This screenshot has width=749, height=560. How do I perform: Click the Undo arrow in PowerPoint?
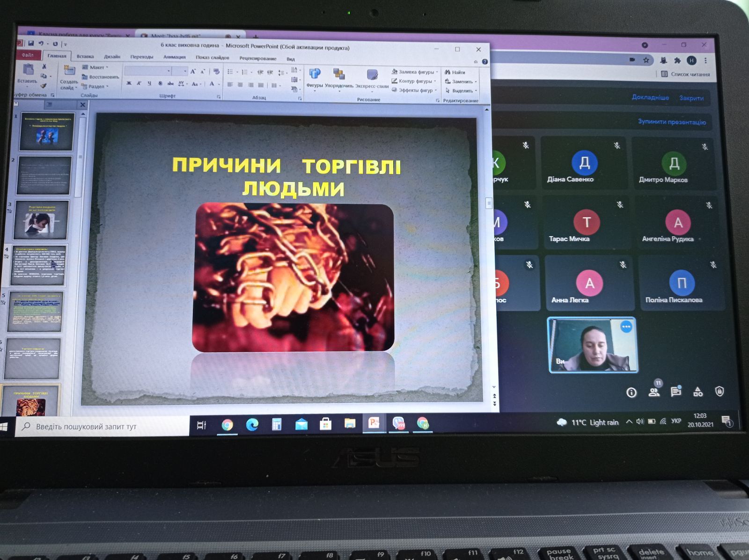pyautogui.click(x=41, y=44)
